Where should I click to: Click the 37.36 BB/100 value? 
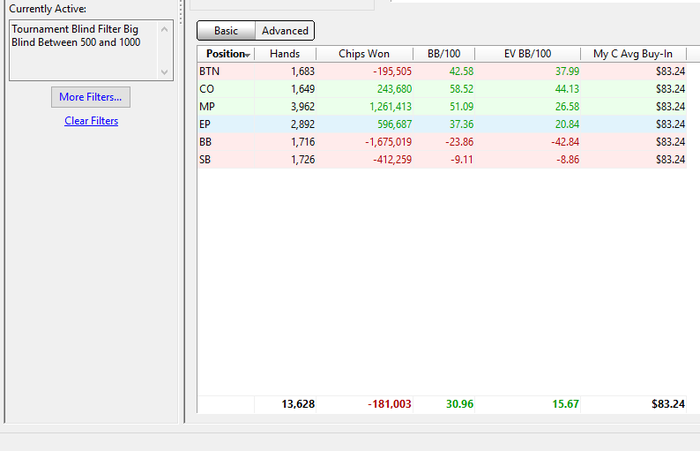[462, 124]
